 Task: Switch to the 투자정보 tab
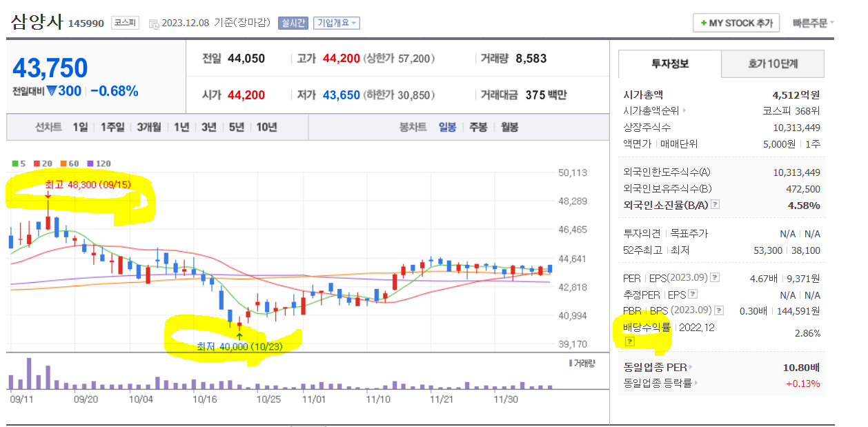coord(670,63)
